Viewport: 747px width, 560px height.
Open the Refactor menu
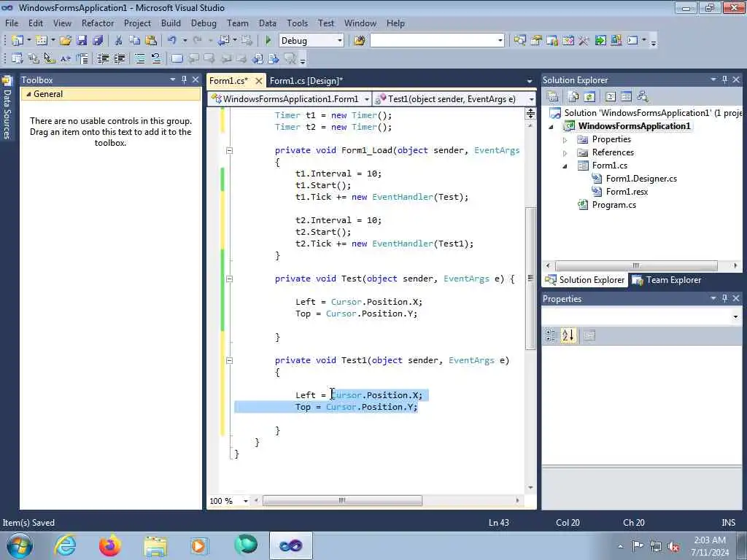(98, 23)
